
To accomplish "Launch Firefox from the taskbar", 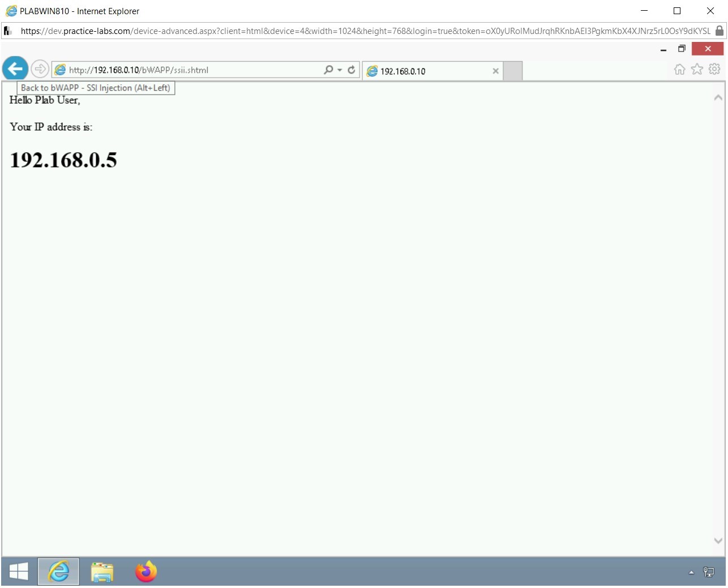I will point(145,572).
